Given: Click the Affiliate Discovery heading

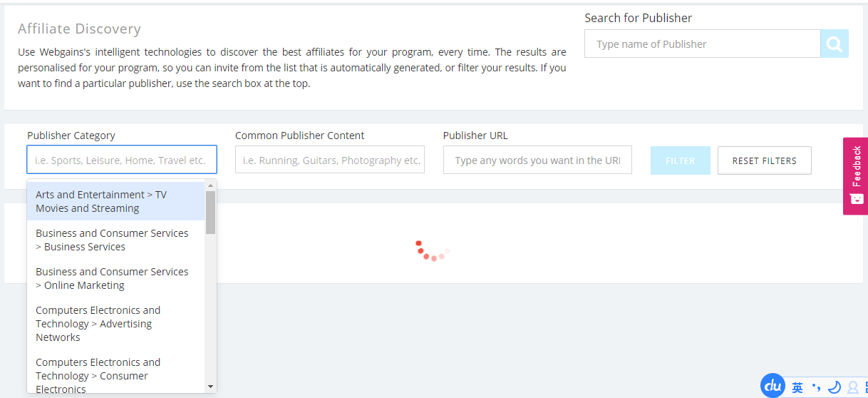Looking at the screenshot, I should (x=79, y=29).
